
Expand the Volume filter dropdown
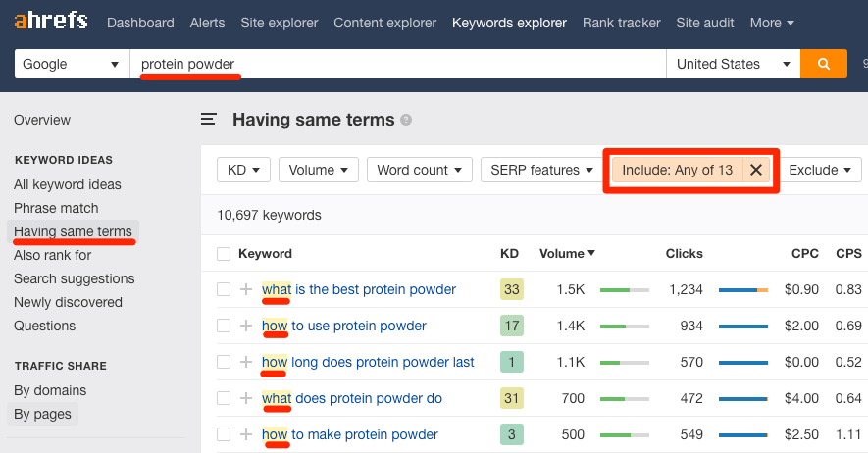(319, 170)
